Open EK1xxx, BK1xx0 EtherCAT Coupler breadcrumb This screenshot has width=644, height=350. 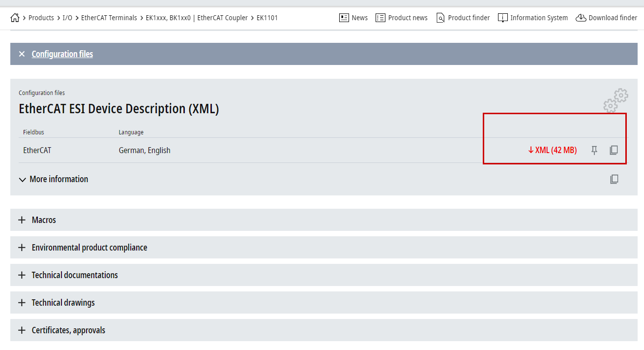click(x=197, y=18)
